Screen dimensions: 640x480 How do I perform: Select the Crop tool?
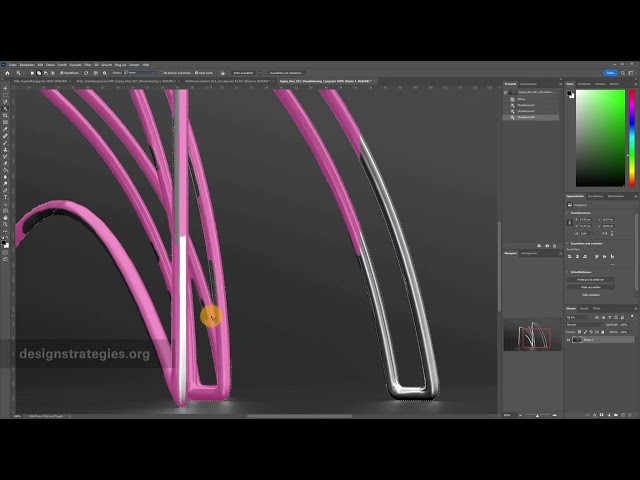5,116
